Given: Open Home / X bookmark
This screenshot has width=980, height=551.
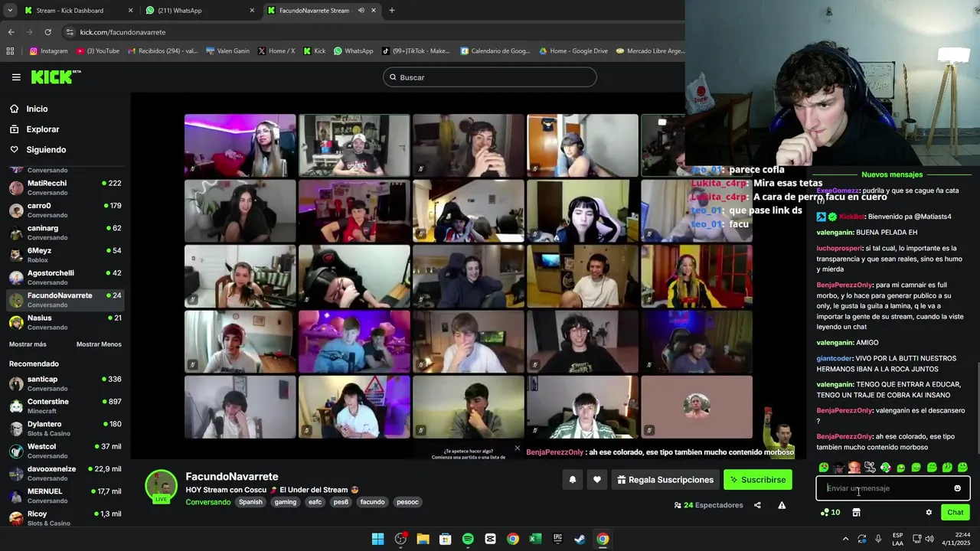Looking at the screenshot, I should [276, 51].
